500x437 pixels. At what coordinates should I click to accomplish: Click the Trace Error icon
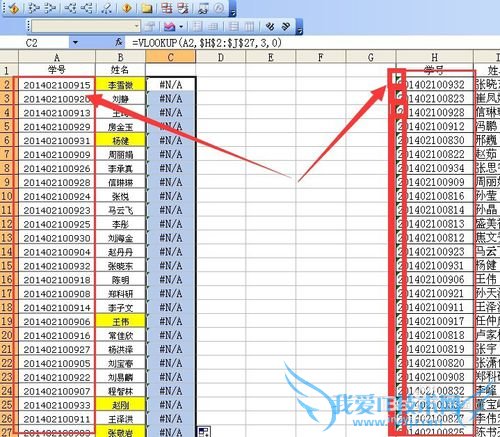pos(127,8)
